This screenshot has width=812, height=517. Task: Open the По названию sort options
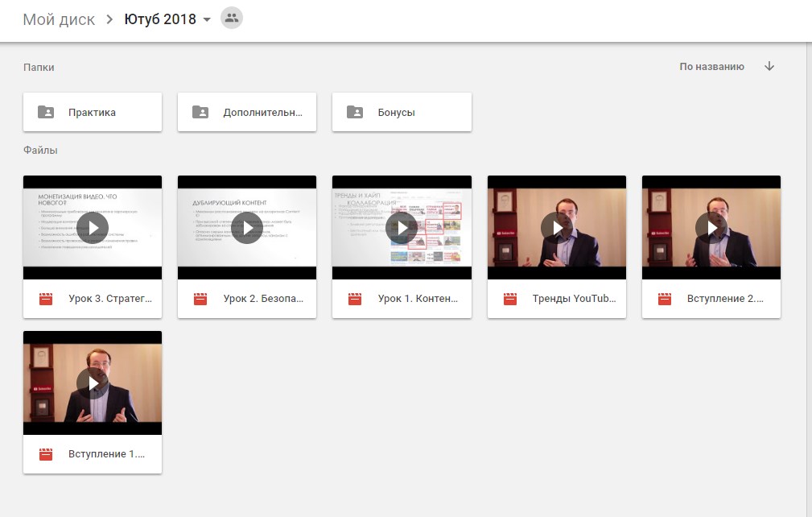[711, 67]
